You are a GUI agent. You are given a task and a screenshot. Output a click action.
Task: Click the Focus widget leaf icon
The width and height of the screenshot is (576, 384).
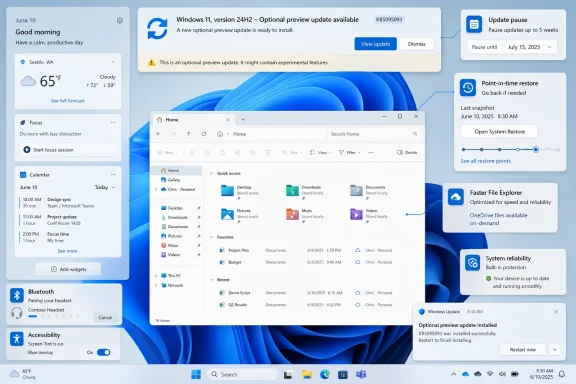[x=23, y=122]
